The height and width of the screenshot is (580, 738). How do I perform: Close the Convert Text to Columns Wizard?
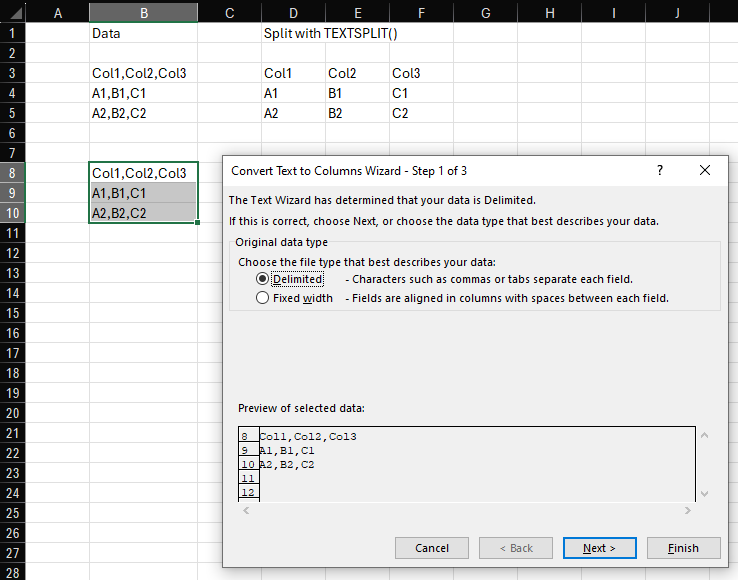pyautogui.click(x=705, y=170)
